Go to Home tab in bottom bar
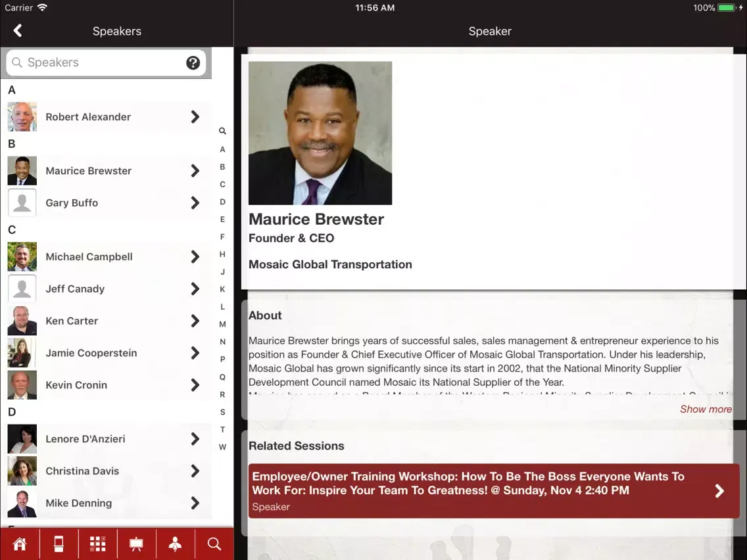Viewport: 747px width, 560px height. pos(20,544)
